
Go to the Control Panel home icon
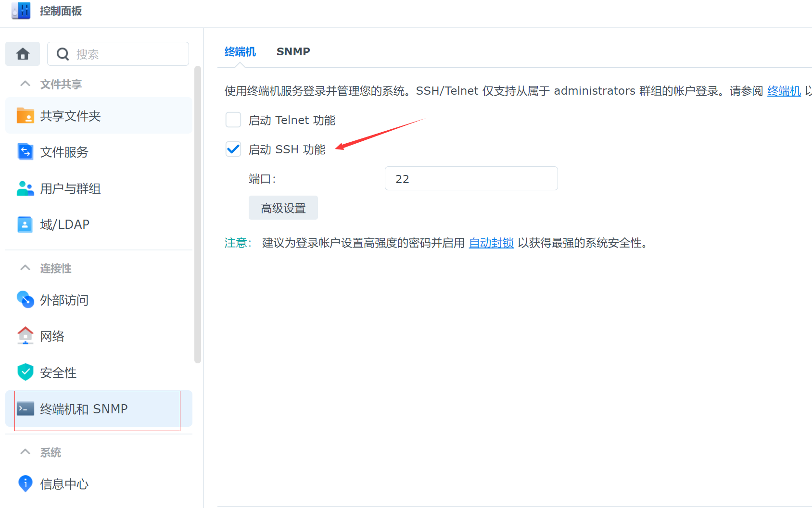point(23,54)
